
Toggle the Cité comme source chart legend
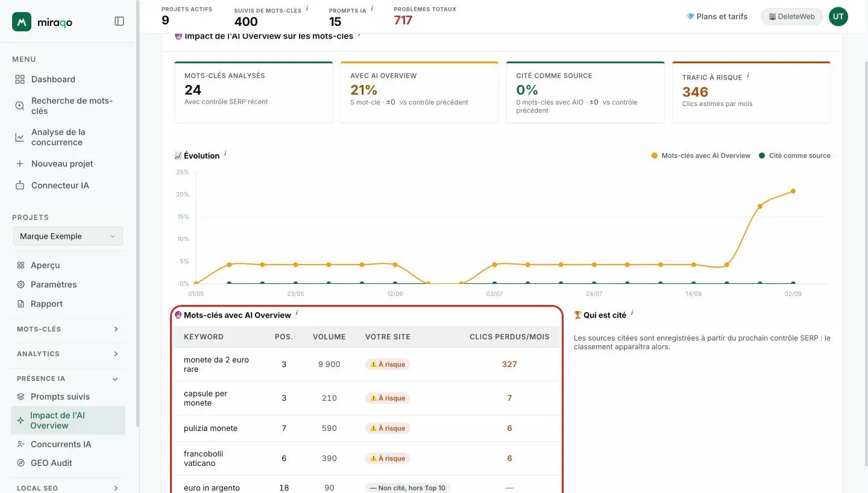tap(795, 155)
